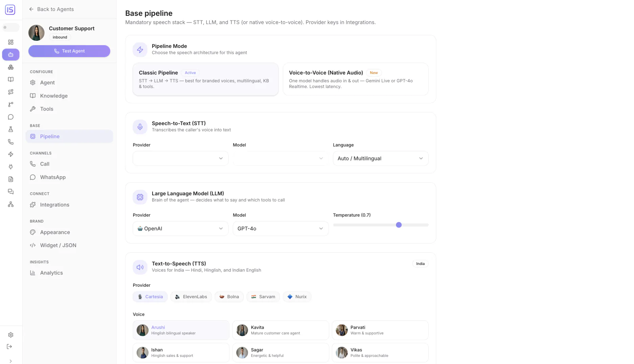
Task: Click the IS logo icon
Action: pyautogui.click(x=10, y=10)
